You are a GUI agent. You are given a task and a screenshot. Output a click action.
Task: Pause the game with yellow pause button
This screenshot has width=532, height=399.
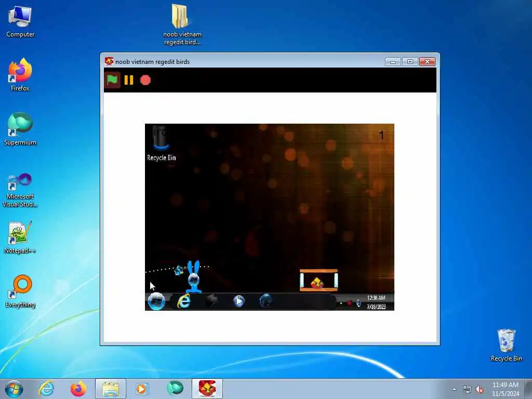[129, 80]
